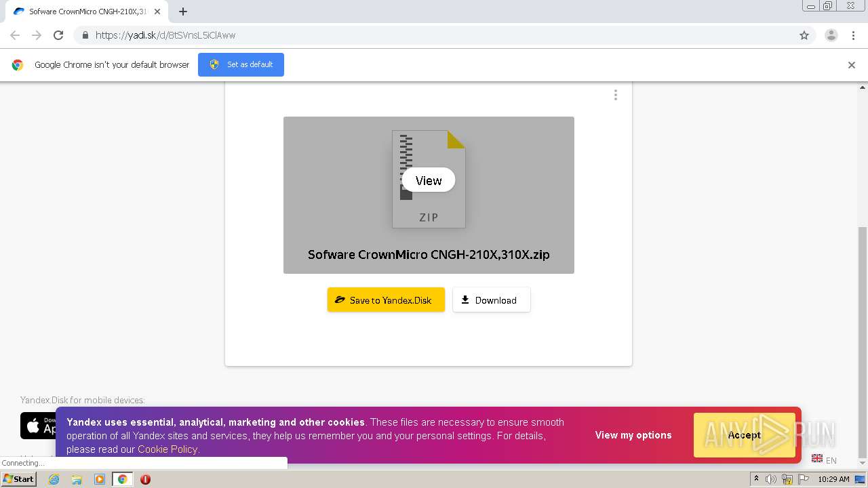Accept Yandex cookies
868x488 pixels.
click(x=744, y=435)
